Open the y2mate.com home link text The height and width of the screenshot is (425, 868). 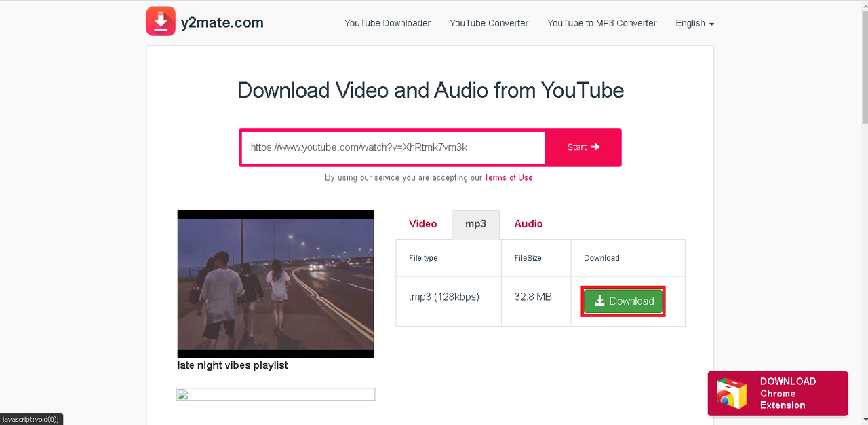tap(222, 22)
